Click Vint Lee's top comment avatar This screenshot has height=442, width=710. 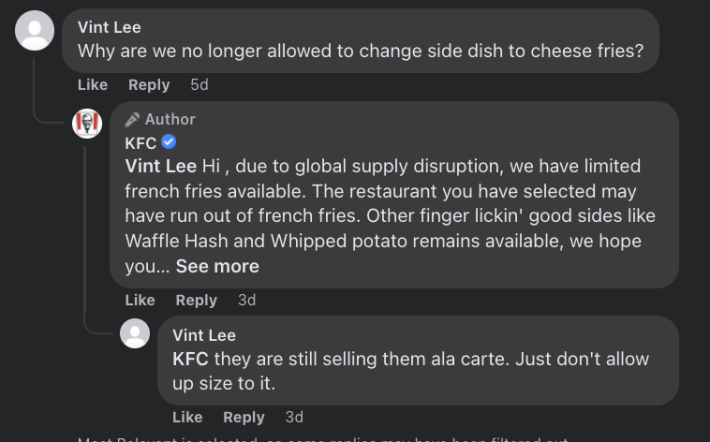pos(35,31)
